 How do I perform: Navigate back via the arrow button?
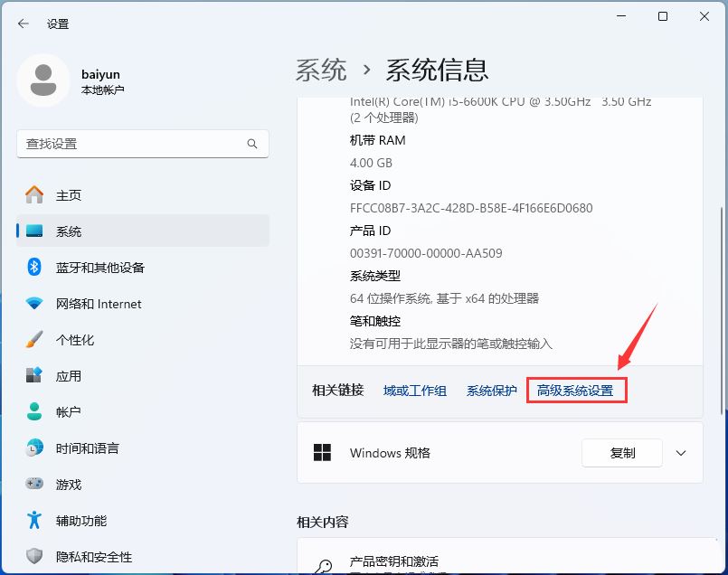tap(23, 24)
